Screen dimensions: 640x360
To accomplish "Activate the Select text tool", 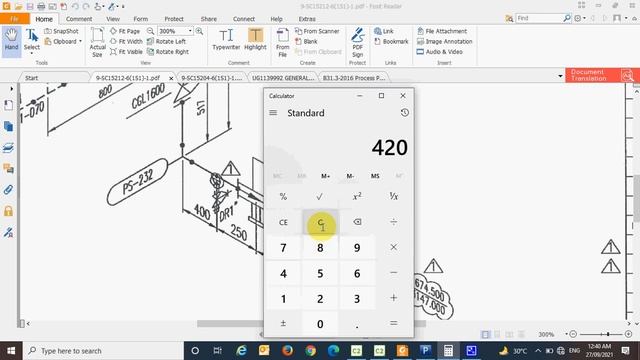I will click(x=32, y=42).
